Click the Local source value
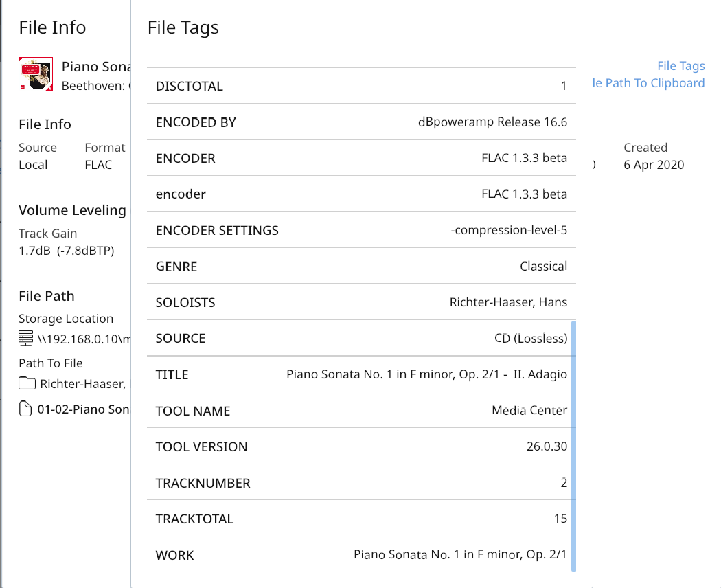The width and height of the screenshot is (721, 588). click(x=33, y=165)
